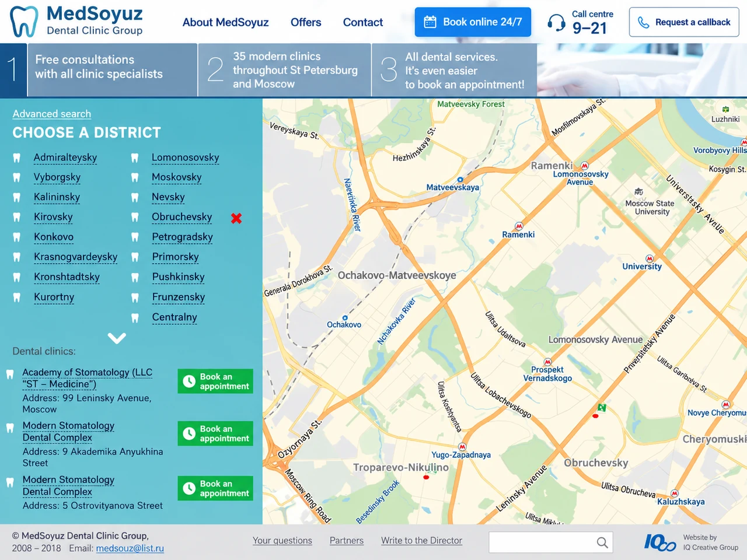
Task: Click the red clinic marker in Troparevo-Nikulino
Action: click(x=426, y=477)
